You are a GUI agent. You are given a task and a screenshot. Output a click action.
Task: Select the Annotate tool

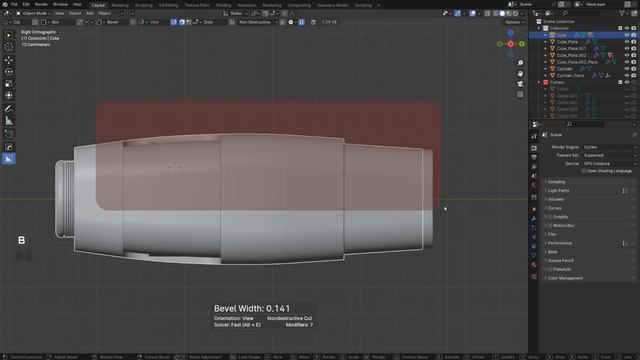9,109
